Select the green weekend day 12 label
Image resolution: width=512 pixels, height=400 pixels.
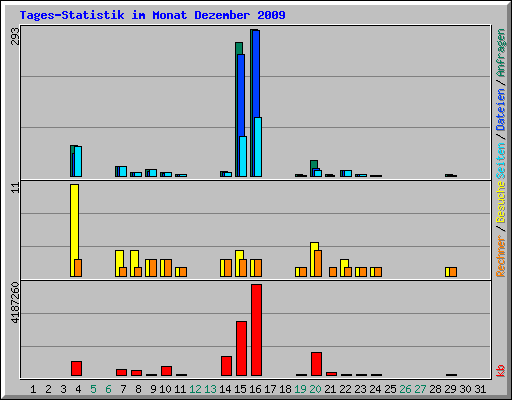195,389
